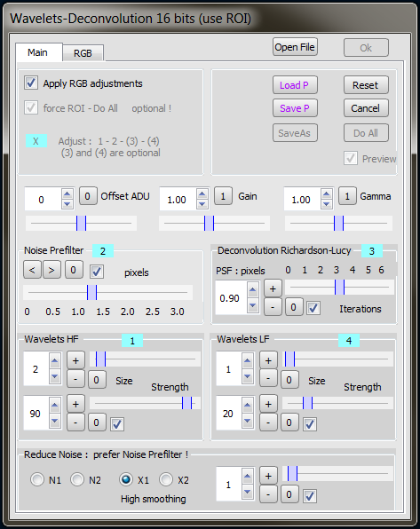Toggle the Noise Prefilter checkbox
Viewport: 420px width, 529px height.
point(97,272)
